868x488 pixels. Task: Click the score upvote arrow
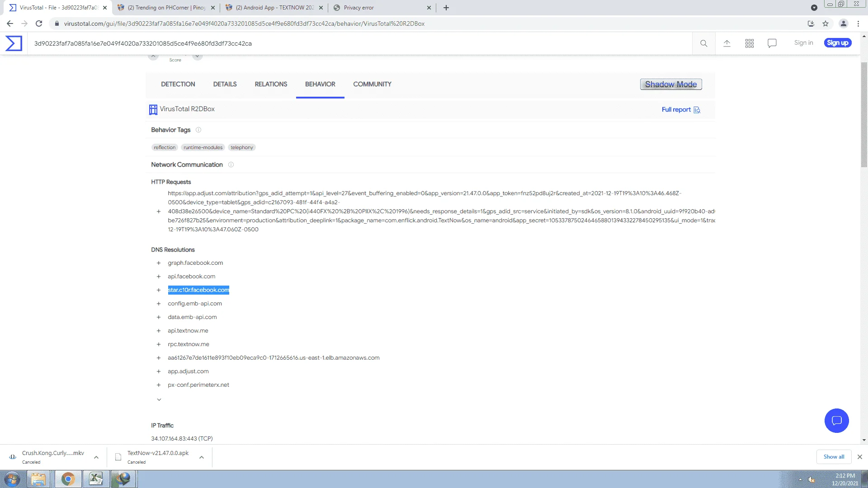coord(153,56)
